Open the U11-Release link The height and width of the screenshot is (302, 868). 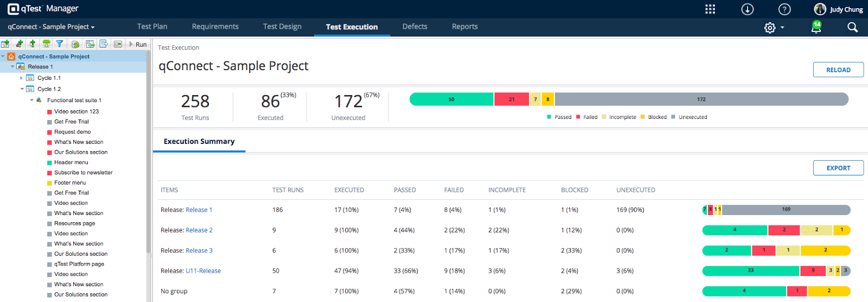(x=203, y=271)
